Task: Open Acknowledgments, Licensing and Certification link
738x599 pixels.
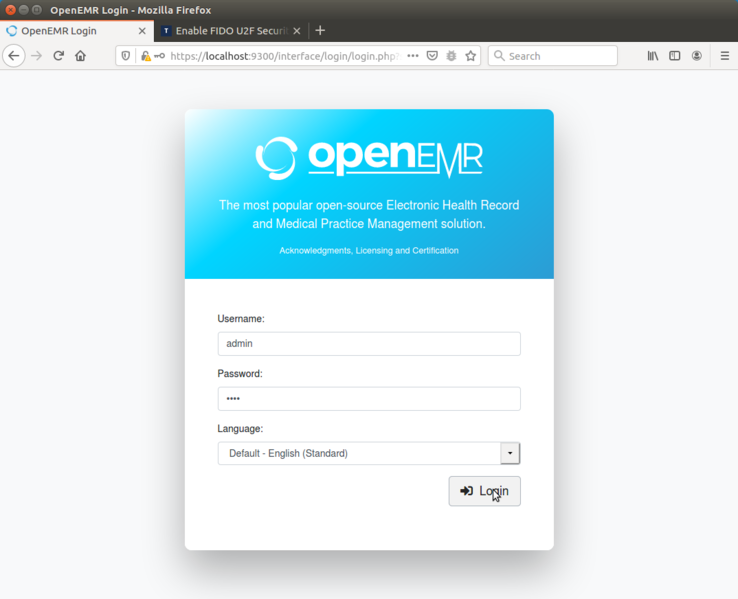Action: click(369, 250)
